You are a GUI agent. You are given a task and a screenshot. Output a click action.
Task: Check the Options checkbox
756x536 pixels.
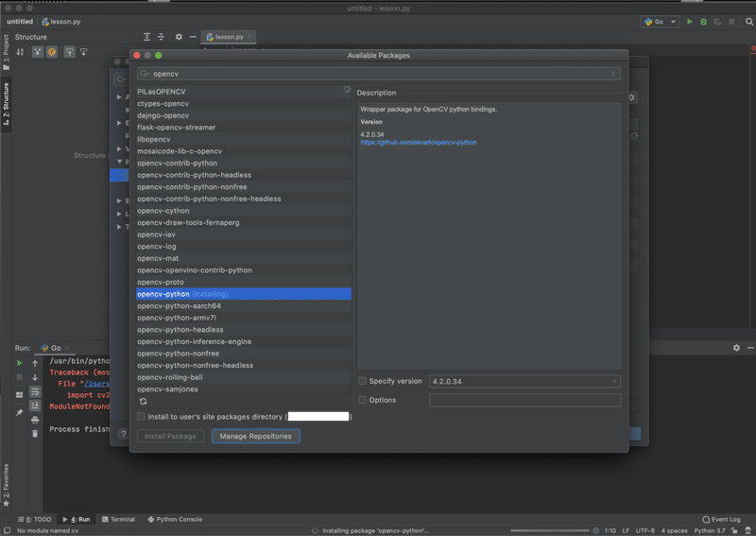point(362,400)
